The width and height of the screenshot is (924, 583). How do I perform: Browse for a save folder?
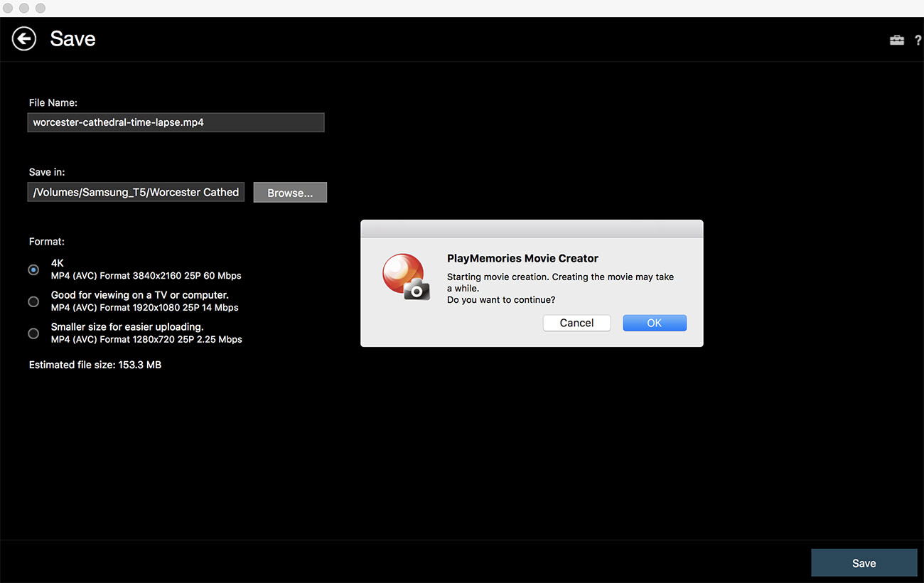point(290,193)
